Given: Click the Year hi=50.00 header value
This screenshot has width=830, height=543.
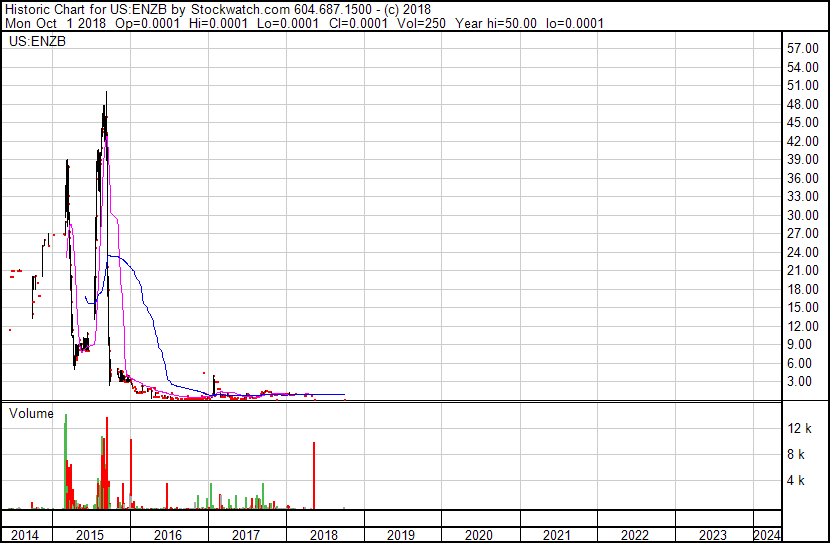Looking at the screenshot, I should pos(496,24).
